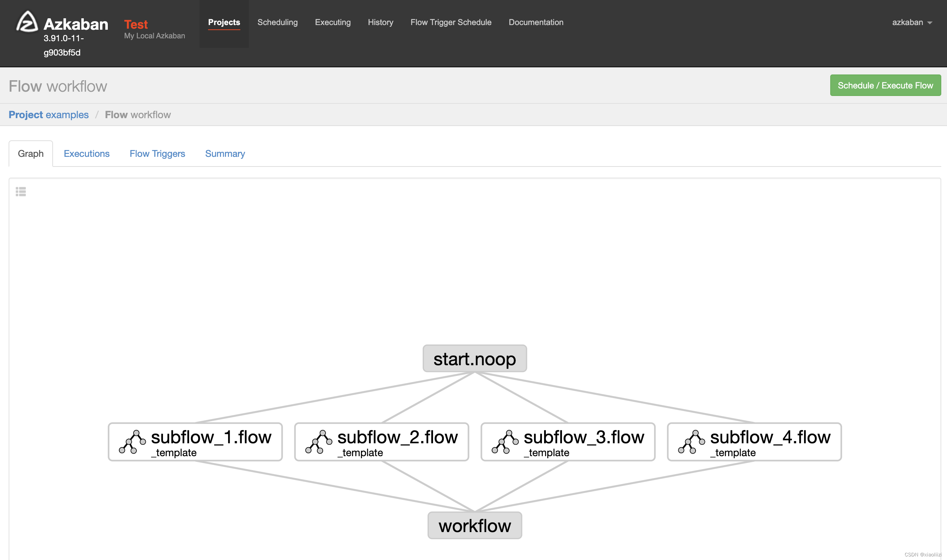Viewport: 947px width, 560px height.
Task: Open the Summary tab
Action: (225, 153)
